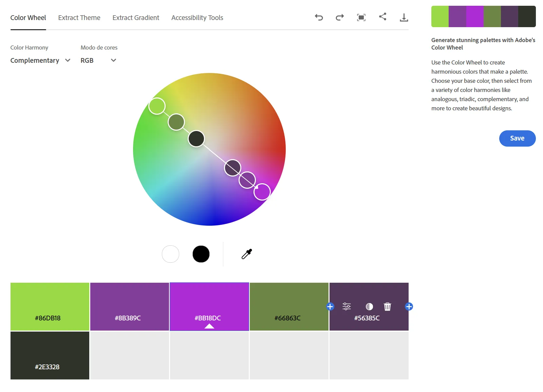Set the white background circle
Viewport: 543px width, 392px height.
[170, 254]
